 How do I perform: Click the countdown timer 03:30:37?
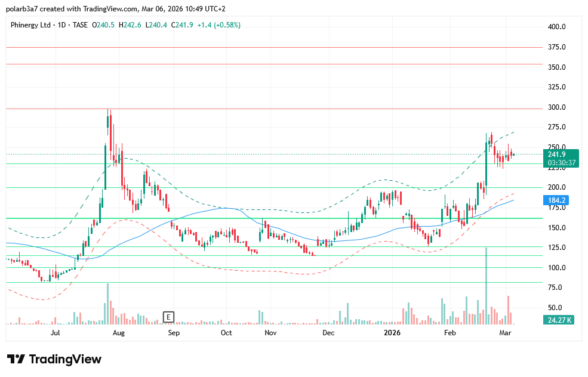point(561,163)
